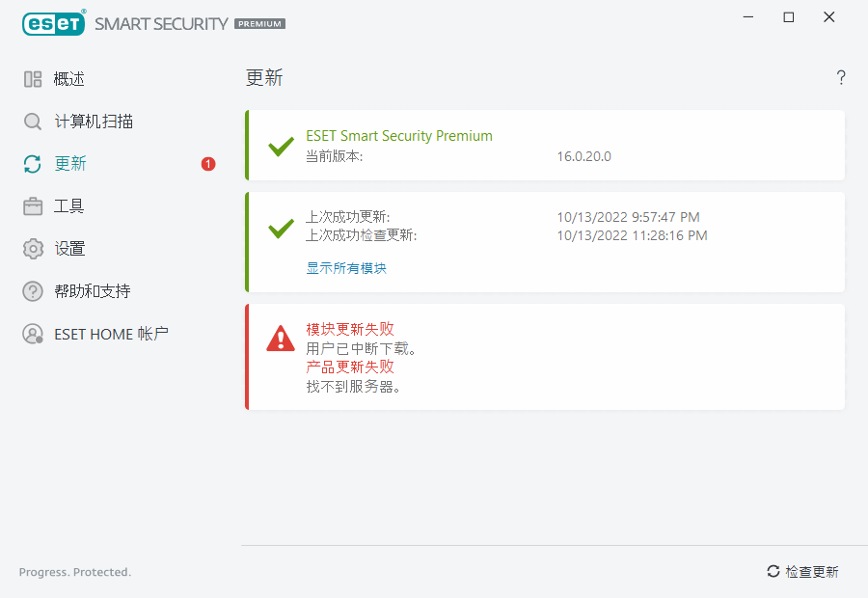
Task: Click the red notification badge on 更新
Action: 208,164
